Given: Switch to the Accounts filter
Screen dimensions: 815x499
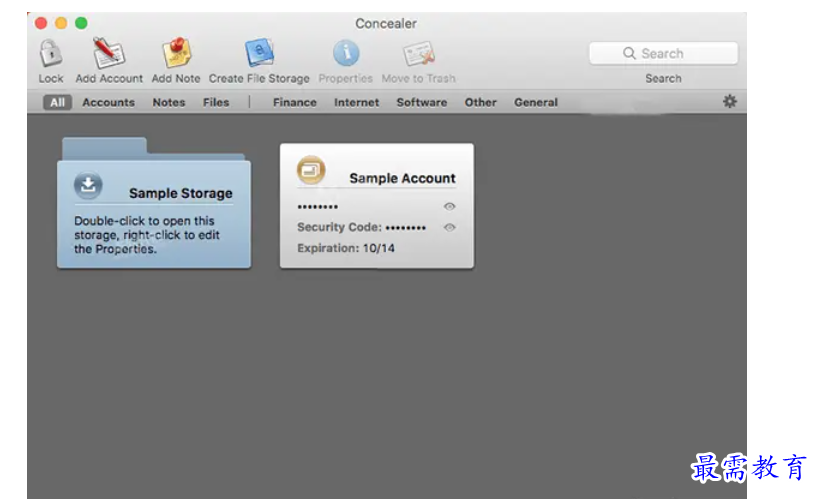Looking at the screenshot, I should pos(108,102).
